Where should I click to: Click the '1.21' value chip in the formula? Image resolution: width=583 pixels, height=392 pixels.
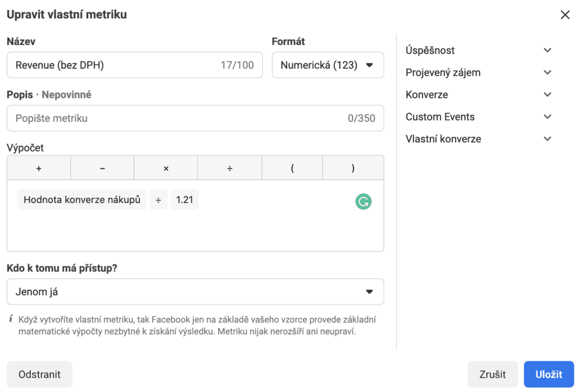184,200
